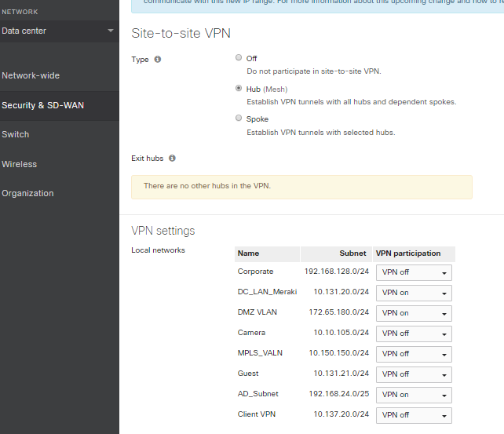The image size is (504, 434).
Task: Open the Security & SD-WAN menu
Action: click(x=42, y=105)
